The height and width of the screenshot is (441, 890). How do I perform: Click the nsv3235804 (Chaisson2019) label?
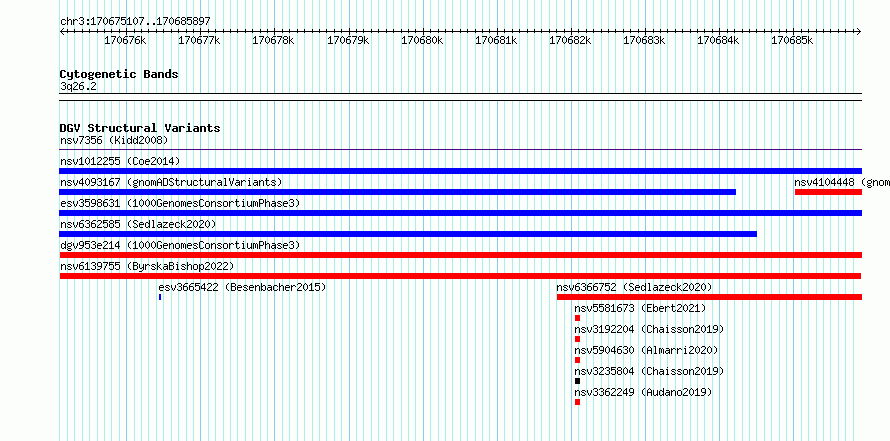pos(649,371)
